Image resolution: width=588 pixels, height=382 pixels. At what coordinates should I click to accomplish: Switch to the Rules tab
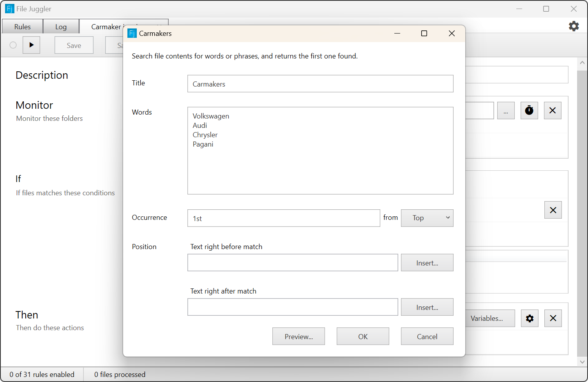[x=23, y=27]
